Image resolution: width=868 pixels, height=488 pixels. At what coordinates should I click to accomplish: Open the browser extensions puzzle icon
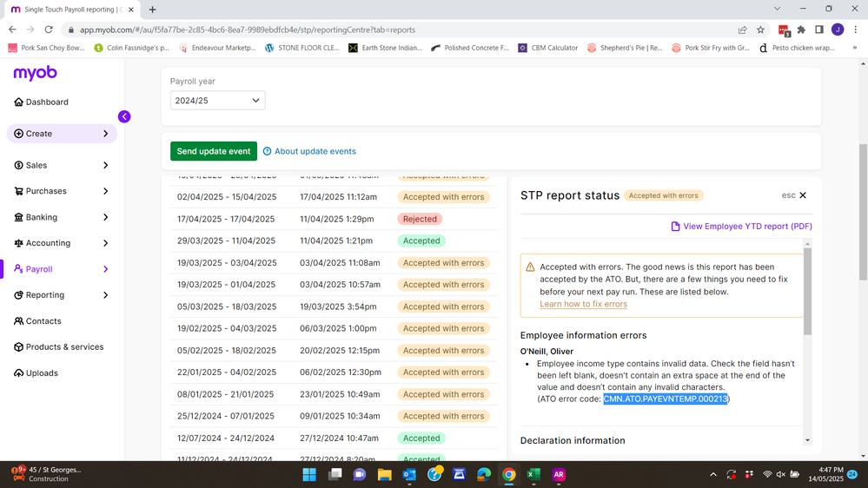801,30
